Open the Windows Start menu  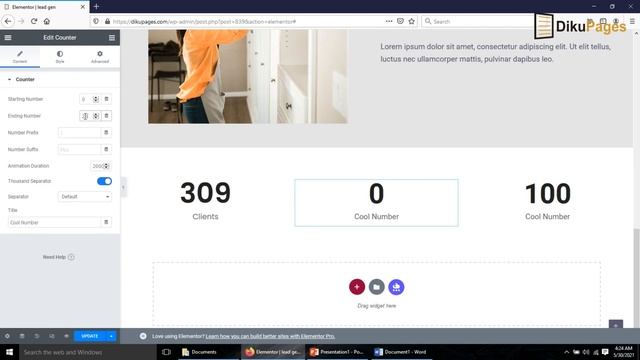(x=9, y=352)
